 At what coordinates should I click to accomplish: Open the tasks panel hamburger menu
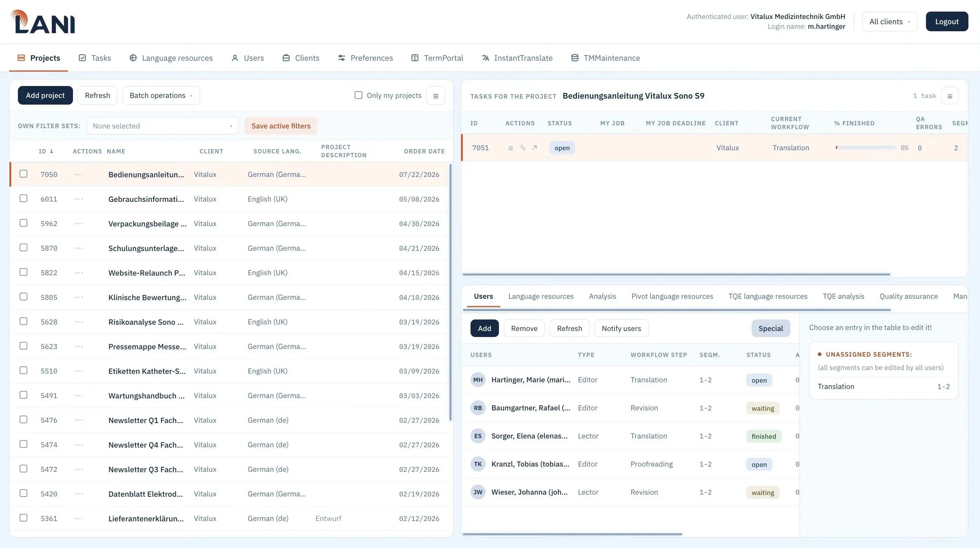(x=949, y=96)
